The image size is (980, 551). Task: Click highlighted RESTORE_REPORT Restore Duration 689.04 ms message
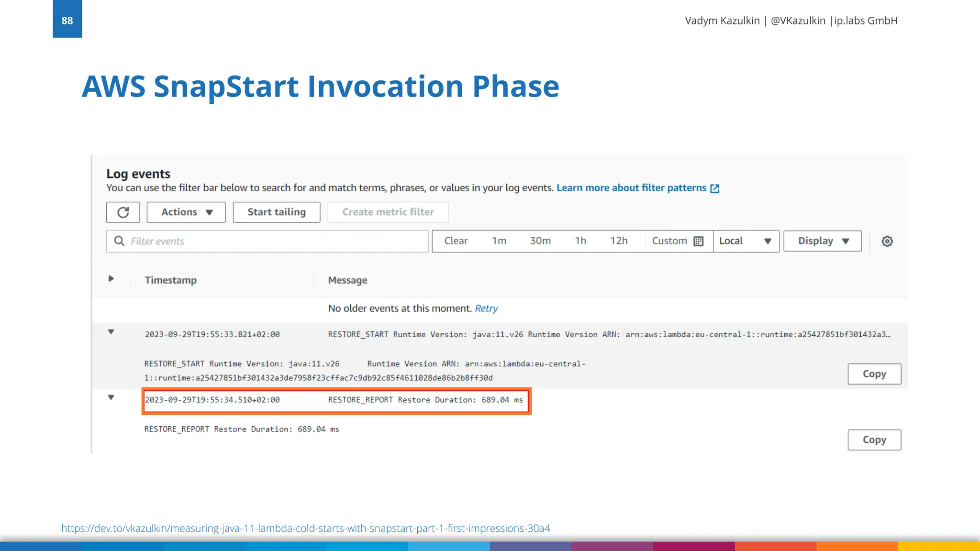click(425, 400)
